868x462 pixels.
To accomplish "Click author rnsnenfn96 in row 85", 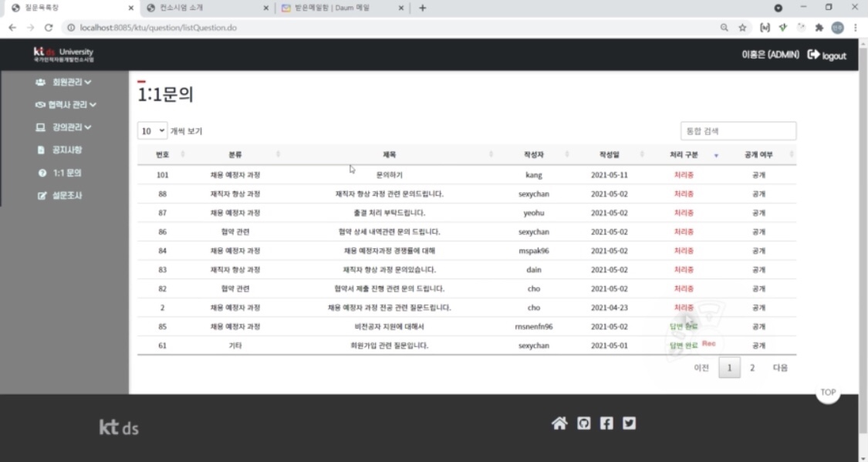I will click(x=534, y=327).
